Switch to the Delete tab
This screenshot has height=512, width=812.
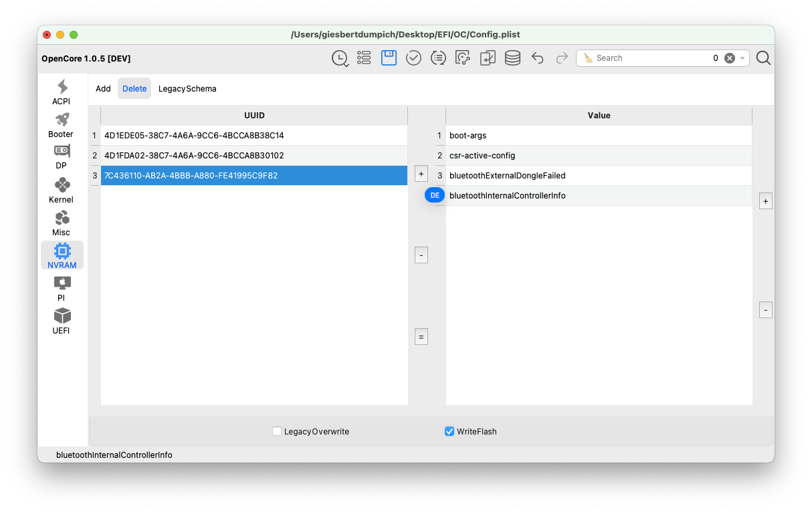[x=134, y=88]
